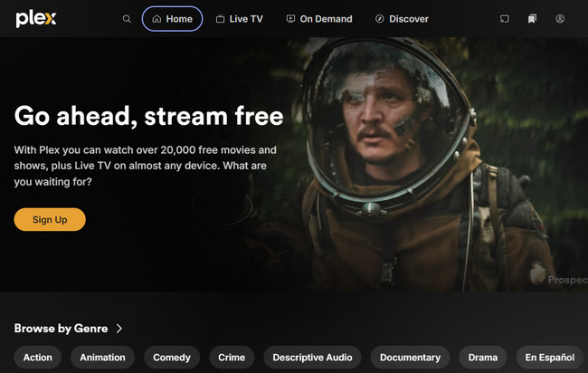Select the Descriptive Audio genre chip
This screenshot has height=373, width=588.
coord(312,358)
